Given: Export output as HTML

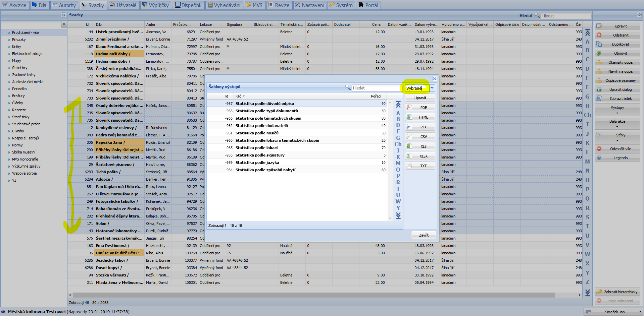Looking at the screenshot, I should pyautogui.click(x=420, y=117).
